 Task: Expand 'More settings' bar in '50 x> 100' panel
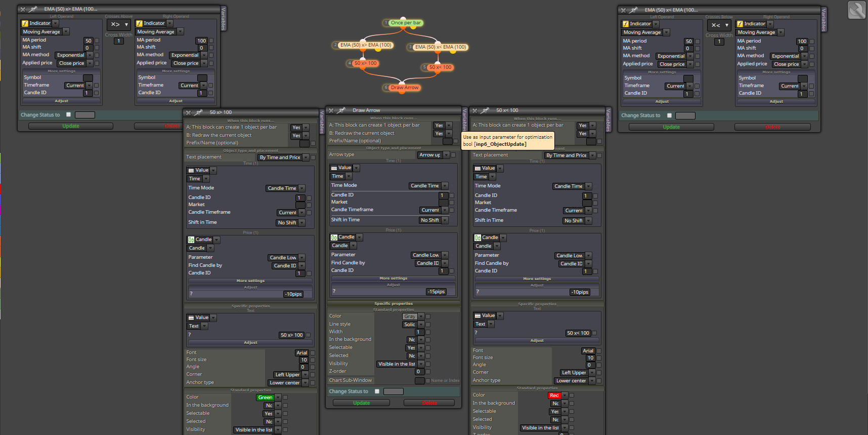click(250, 281)
